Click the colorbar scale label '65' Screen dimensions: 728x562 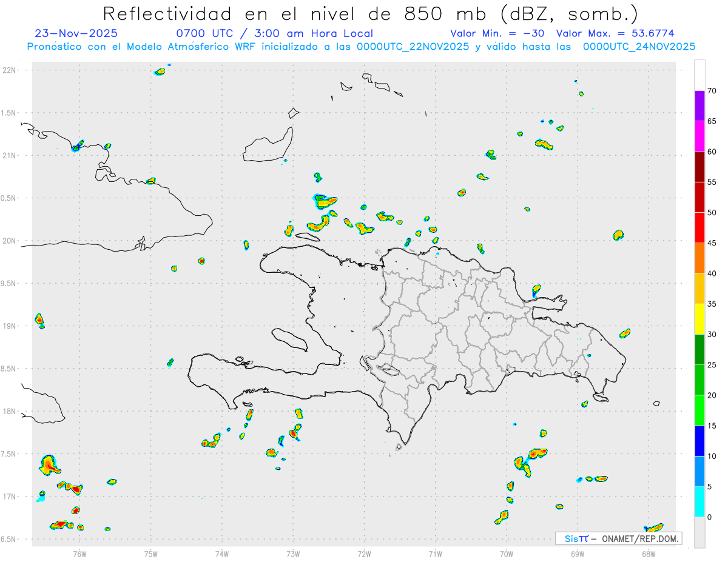point(712,121)
